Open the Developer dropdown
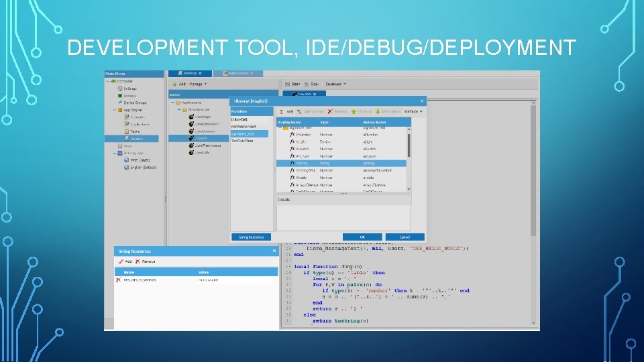 335,84
